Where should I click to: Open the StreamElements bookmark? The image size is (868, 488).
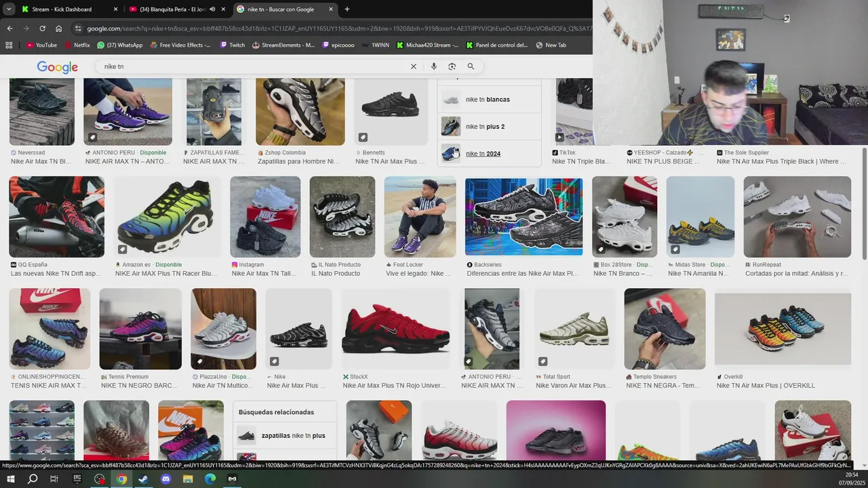coord(283,45)
